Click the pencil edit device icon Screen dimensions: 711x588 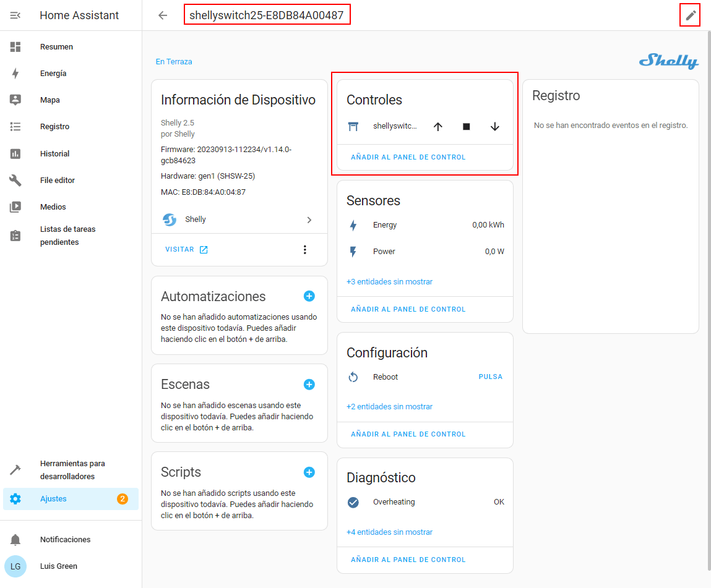(x=691, y=15)
